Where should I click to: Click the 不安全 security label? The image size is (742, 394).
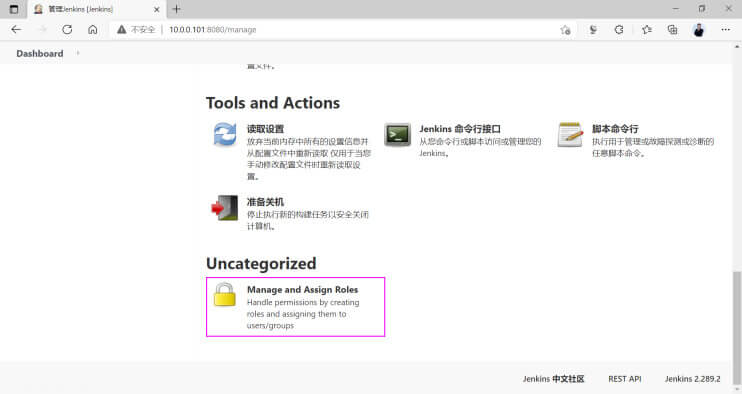143,29
